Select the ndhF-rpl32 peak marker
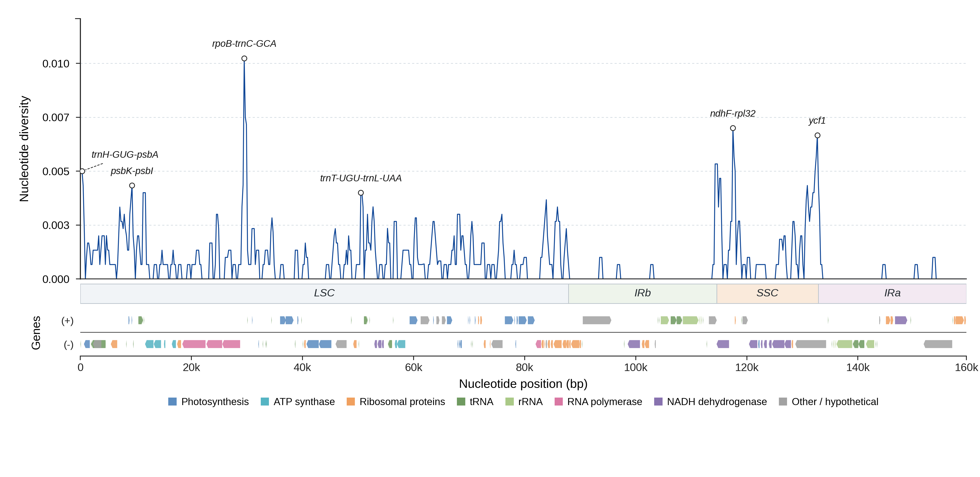 tap(733, 128)
